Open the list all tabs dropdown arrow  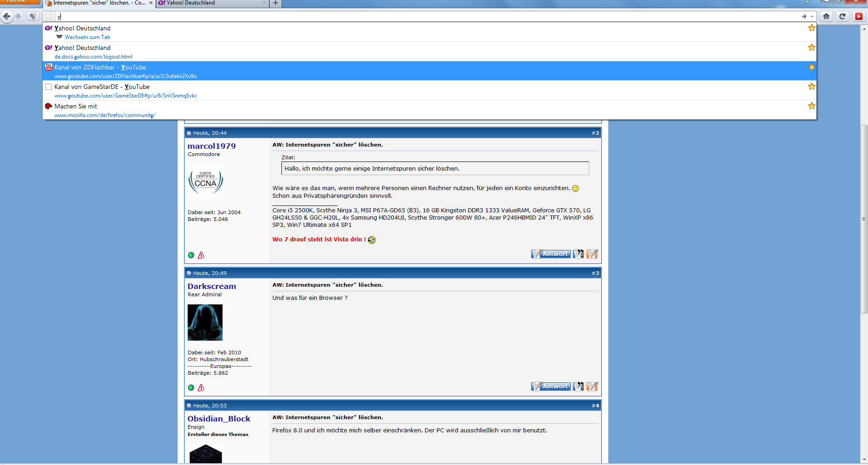(807, 2)
